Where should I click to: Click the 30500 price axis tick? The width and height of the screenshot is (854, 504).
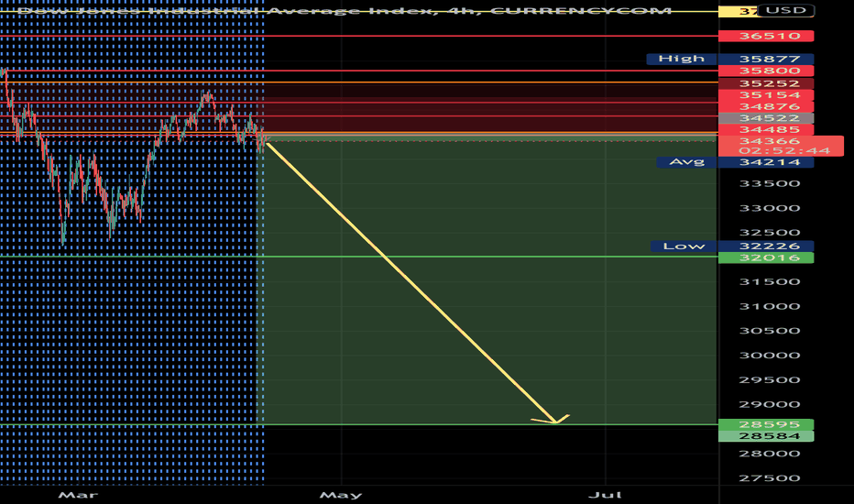click(x=769, y=331)
